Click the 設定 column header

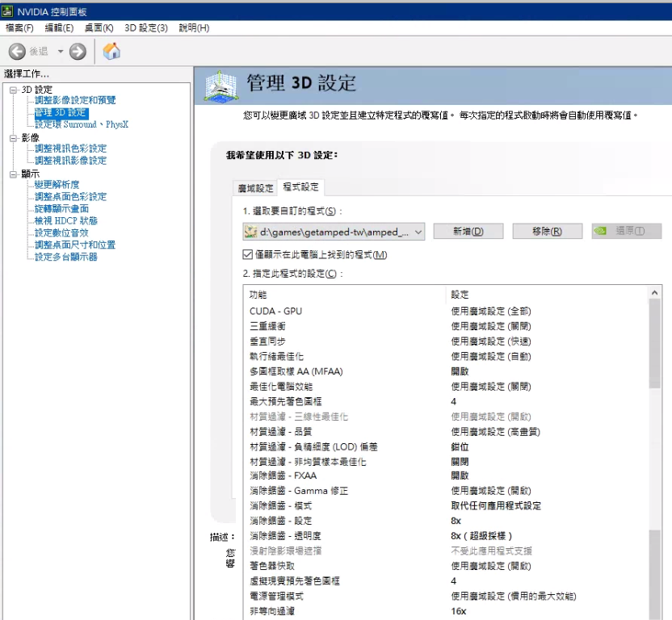[460, 295]
